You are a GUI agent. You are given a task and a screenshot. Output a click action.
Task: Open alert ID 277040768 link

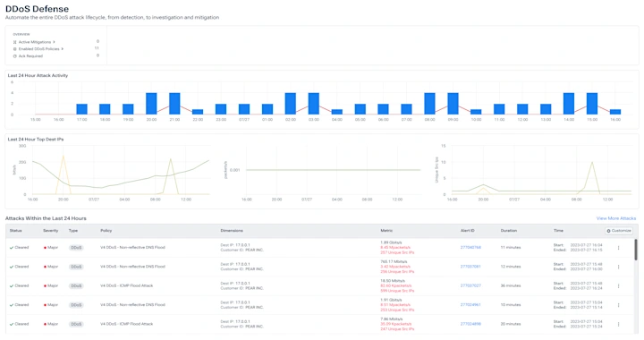[x=470, y=248]
